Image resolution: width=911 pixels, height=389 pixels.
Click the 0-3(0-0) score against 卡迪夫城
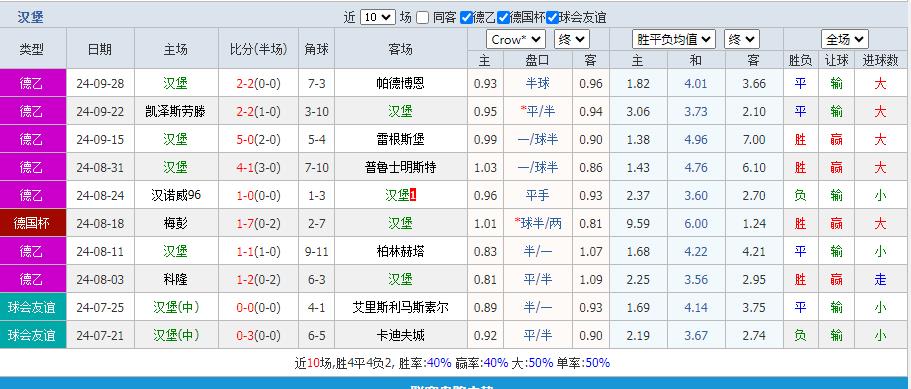point(258,335)
